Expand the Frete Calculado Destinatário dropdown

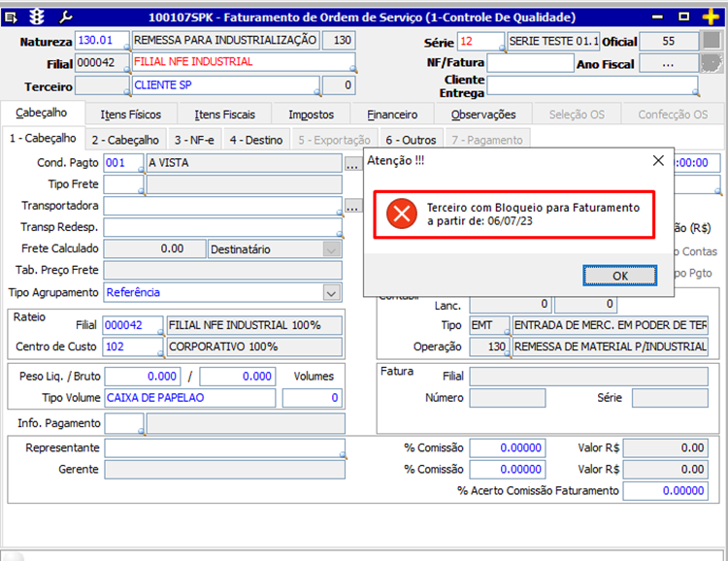(x=332, y=249)
